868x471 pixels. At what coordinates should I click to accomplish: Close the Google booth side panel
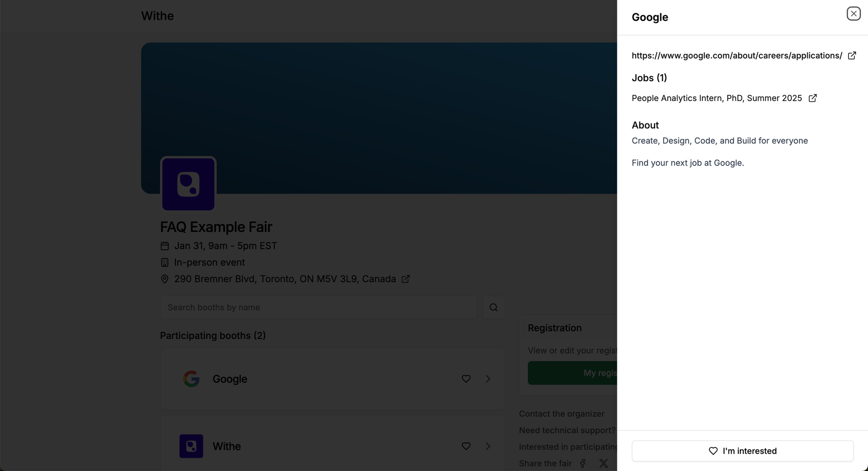click(853, 14)
